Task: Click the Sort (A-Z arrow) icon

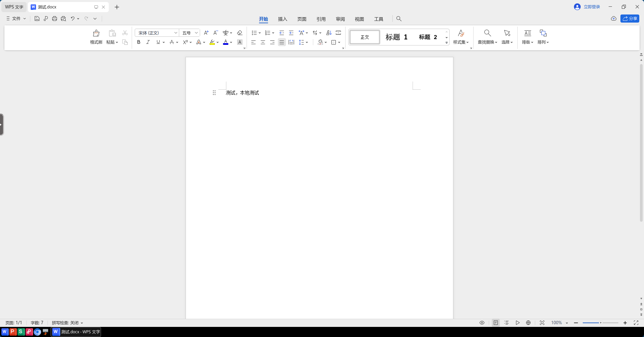Action: tap(329, 33)
